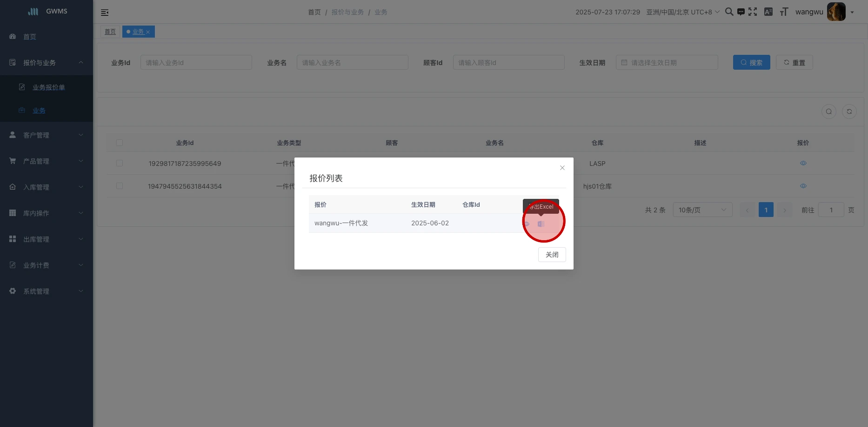Click the 关闭 button in the dialog
Image resolution: width=868 pixels, height=427 pixels.
coord(552,255)
